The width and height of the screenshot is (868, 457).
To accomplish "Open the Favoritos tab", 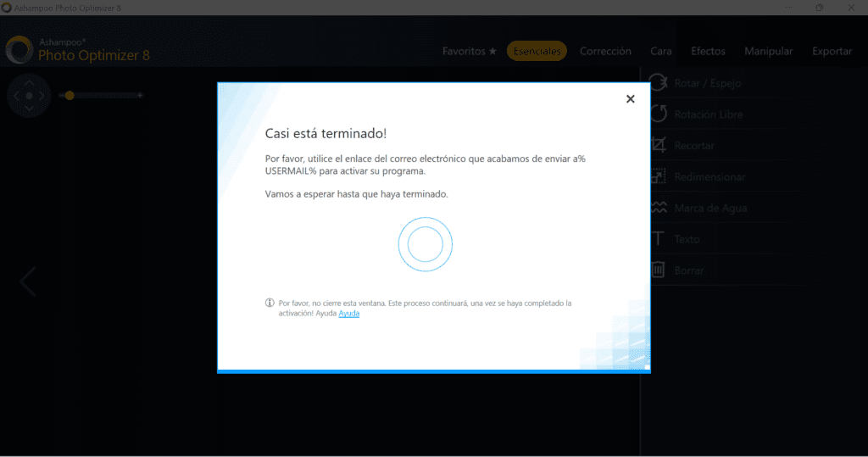I will 469,51.
